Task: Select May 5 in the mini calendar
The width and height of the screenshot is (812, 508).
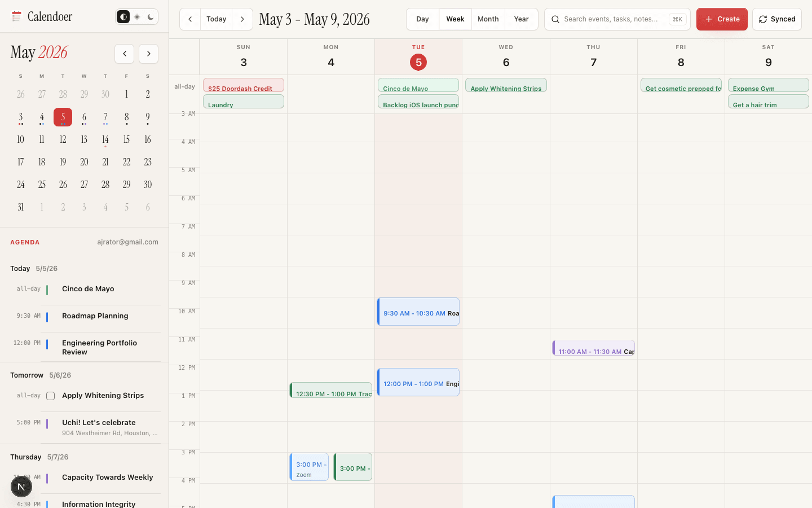Action: pyautogui.click(x=63, y=117)
